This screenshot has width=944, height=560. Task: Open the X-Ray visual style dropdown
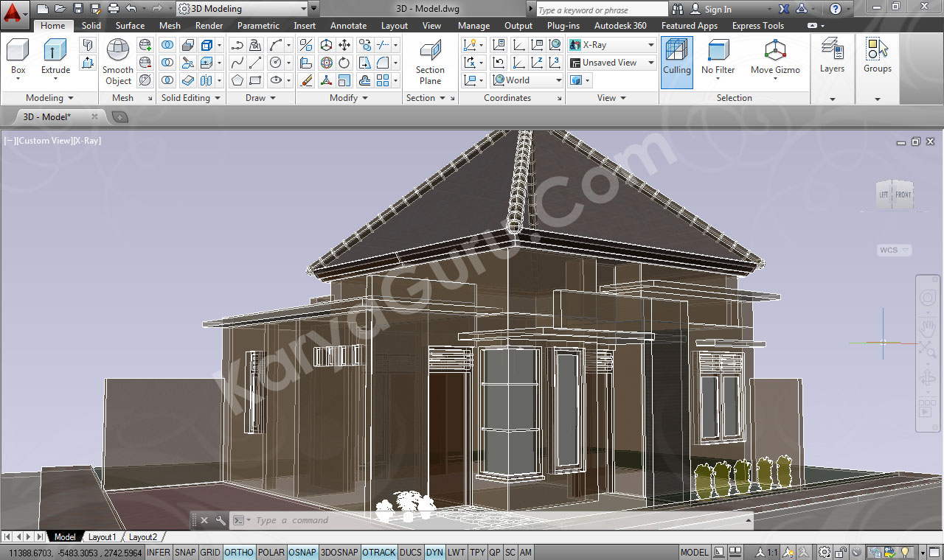[612, 45]
